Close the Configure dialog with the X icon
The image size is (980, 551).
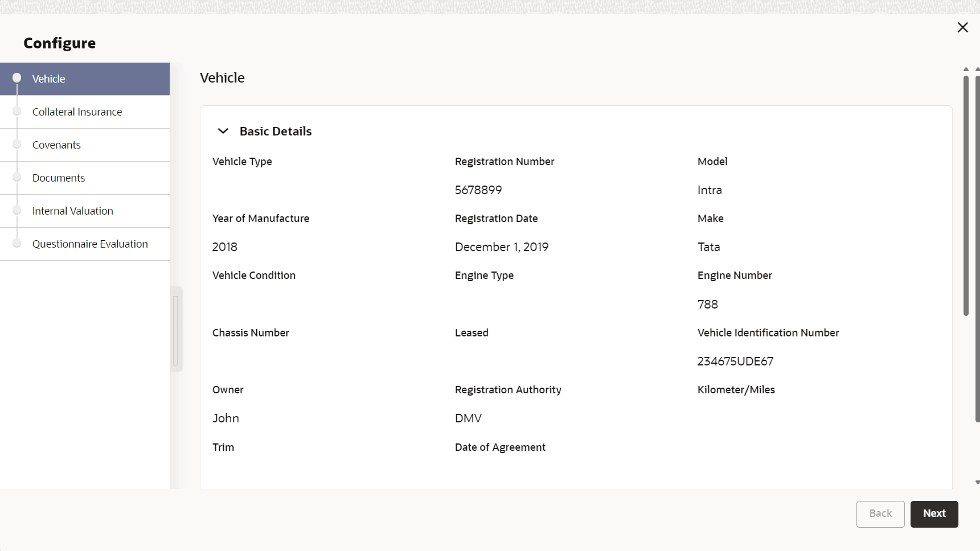962,27
